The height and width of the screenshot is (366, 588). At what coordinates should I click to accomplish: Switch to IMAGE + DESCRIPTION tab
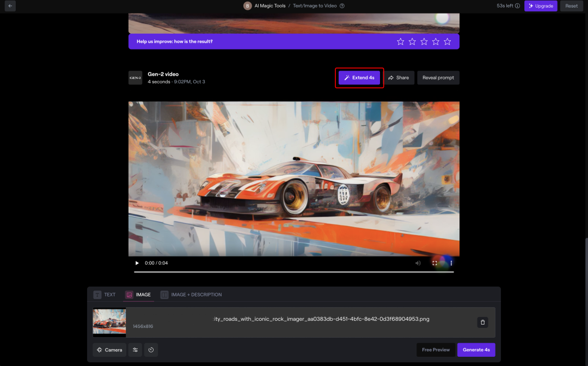(191, 295)
